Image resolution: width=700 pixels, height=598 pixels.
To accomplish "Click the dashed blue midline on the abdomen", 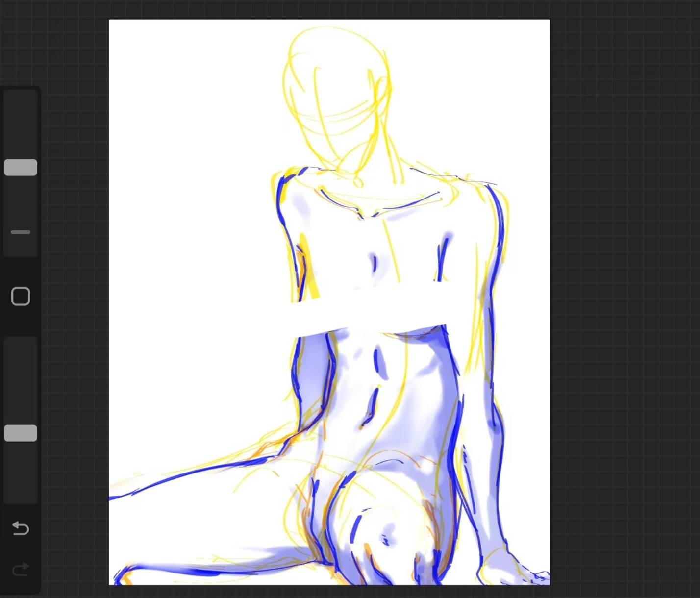I will (375, 387).
